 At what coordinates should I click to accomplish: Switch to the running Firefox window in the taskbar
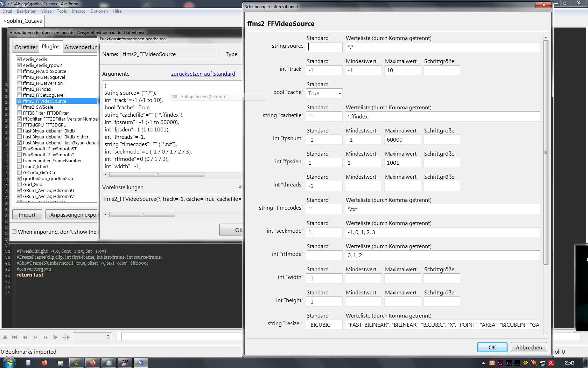93,363
